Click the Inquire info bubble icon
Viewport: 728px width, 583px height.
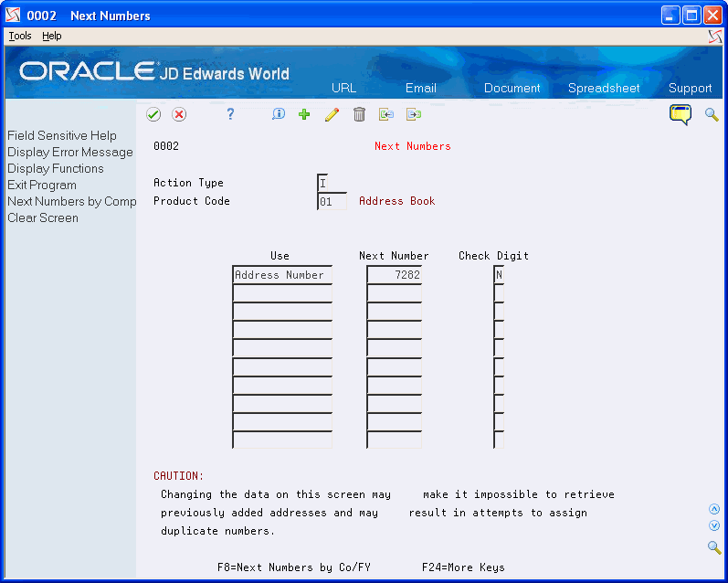[279, 114]
